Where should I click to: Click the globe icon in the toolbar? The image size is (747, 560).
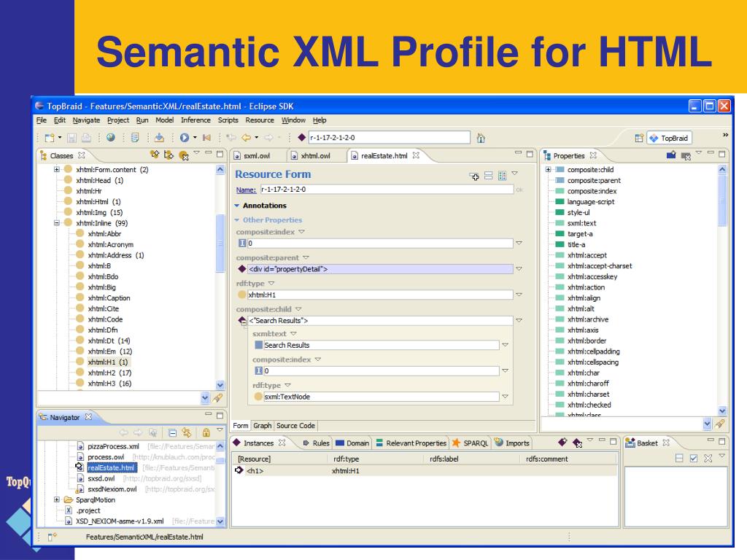pos(111,138)
